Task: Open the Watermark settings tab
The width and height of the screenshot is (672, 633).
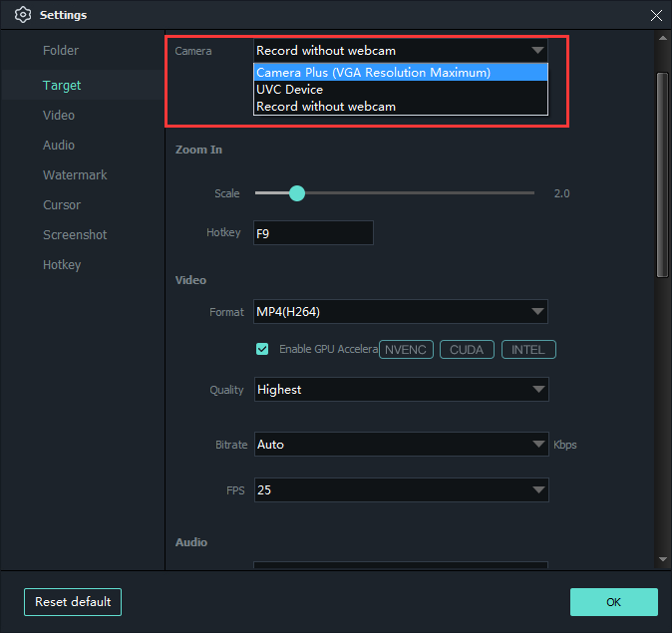Action: click(x=75, y=175)
